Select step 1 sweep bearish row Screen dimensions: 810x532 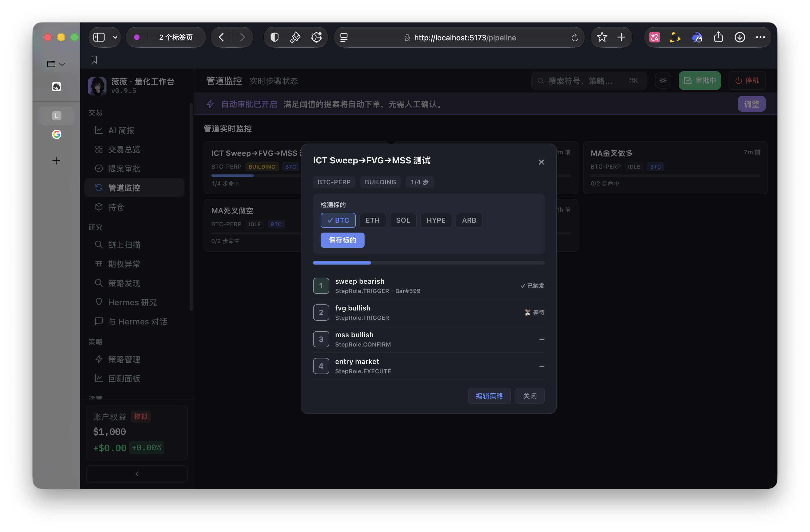pos(429,286)
